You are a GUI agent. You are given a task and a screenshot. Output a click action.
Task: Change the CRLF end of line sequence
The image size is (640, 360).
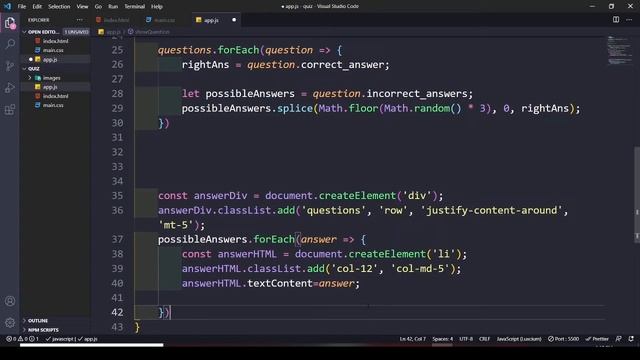[484, 339]
